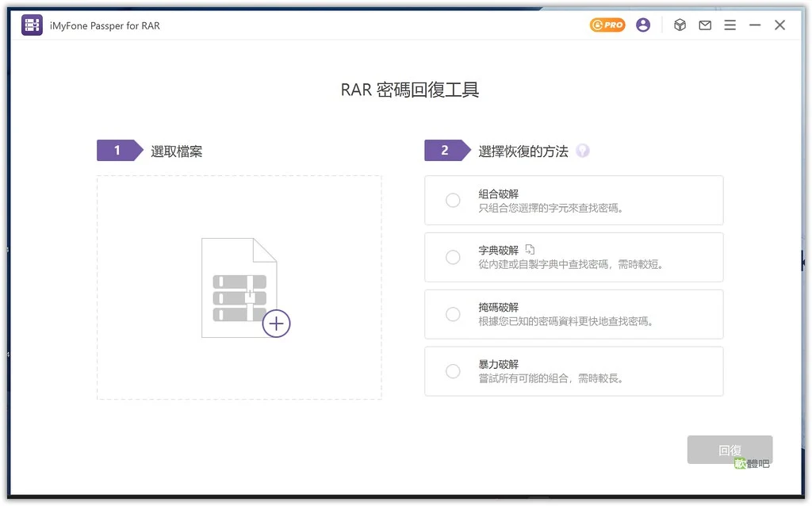Click the 暴力破解 title text

(x=498, y=364)
